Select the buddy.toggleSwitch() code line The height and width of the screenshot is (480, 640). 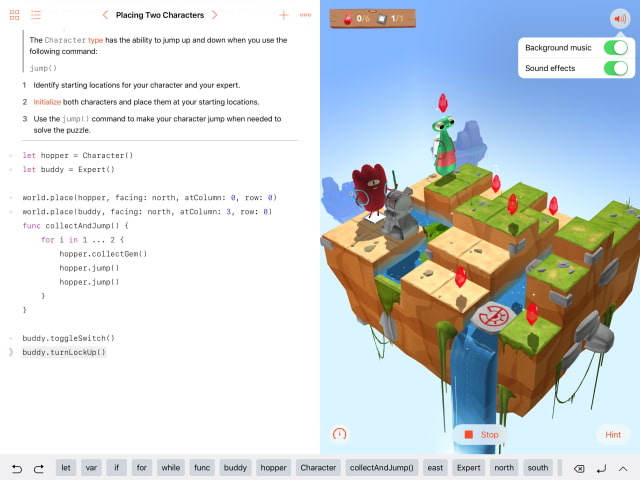click(x=69, y=338)
